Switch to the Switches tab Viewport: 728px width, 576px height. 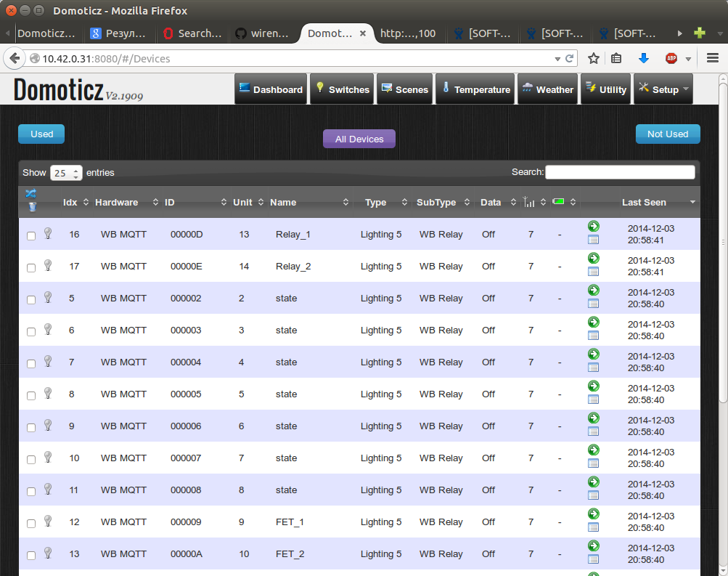[341, 89]
